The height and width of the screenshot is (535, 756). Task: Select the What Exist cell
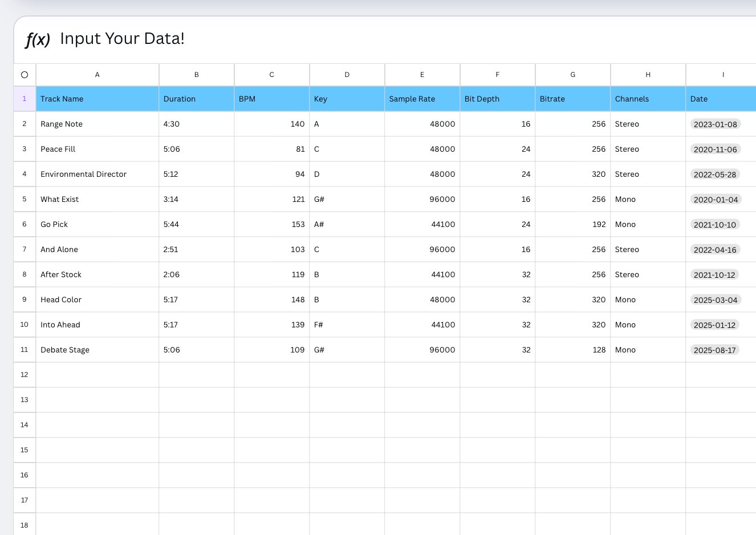[97, 199]
